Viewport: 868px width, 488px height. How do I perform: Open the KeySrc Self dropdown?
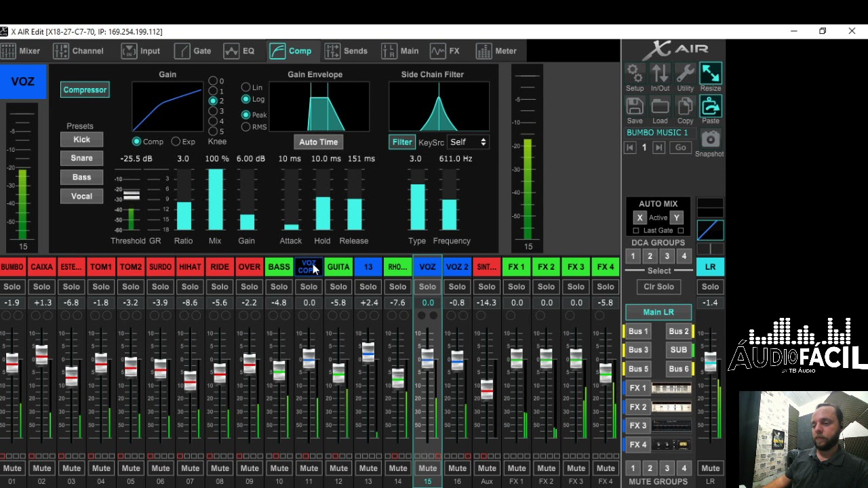[468, 142]
